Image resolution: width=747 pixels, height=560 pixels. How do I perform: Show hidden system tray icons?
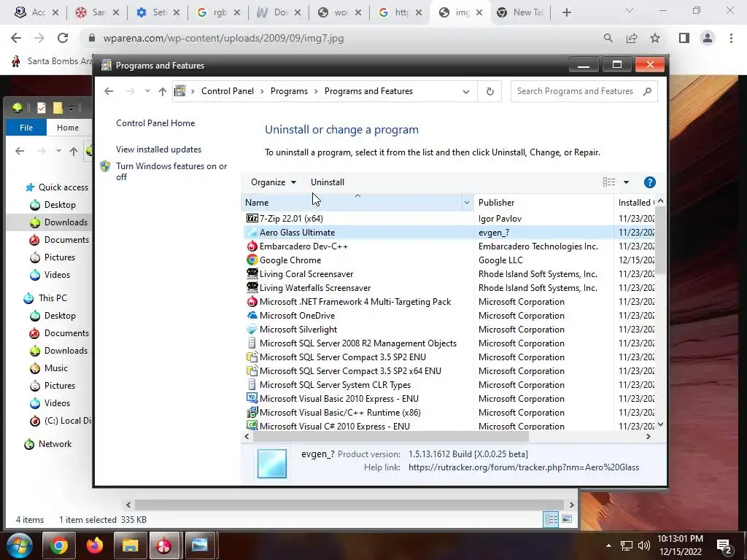tap(608, 545)
